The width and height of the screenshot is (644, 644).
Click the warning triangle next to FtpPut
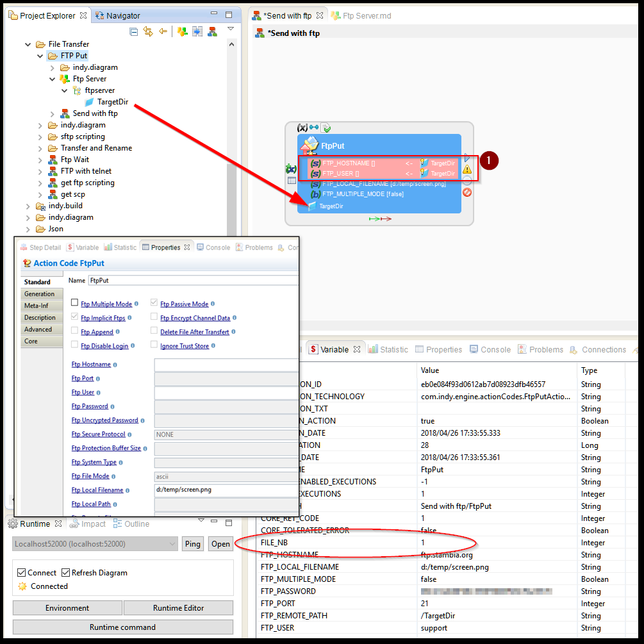(x=467, y=169)
